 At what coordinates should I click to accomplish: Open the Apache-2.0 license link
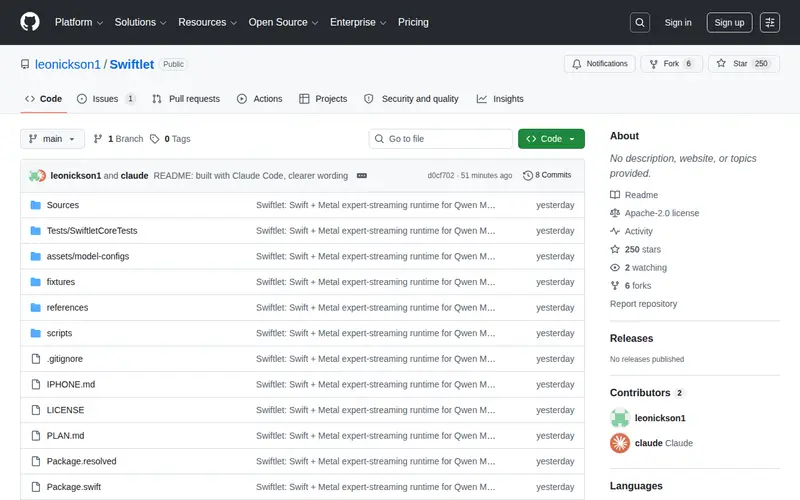(655, 213)
